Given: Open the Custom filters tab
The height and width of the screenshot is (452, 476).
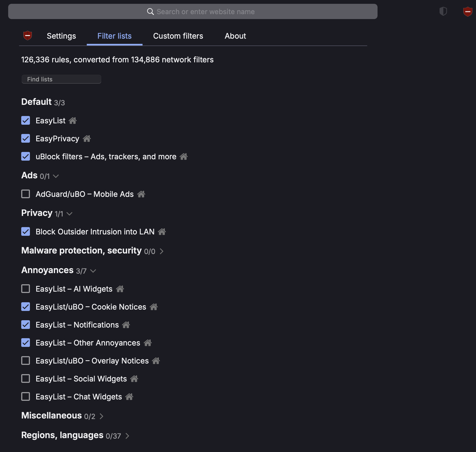Looking at the screenshot, I should click(x=178, y=36).
